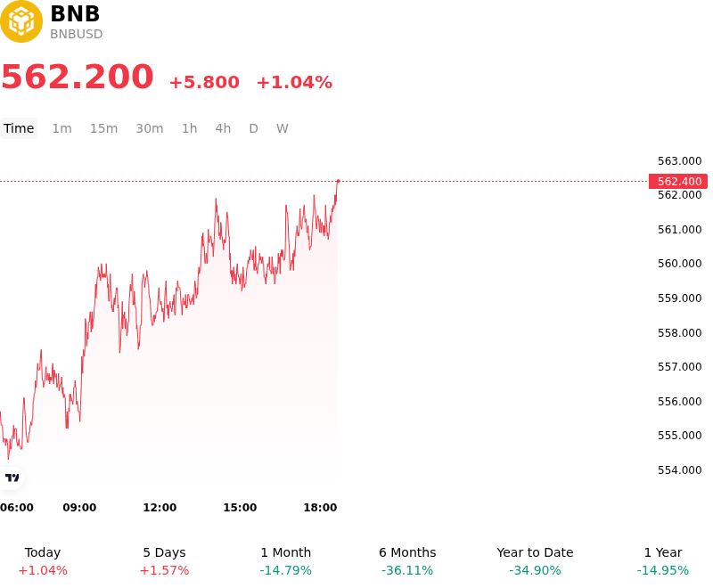Switch to the 1m interval
Image resolution: width=713 pixels, height=588 pixels.
tap(61, 128)
